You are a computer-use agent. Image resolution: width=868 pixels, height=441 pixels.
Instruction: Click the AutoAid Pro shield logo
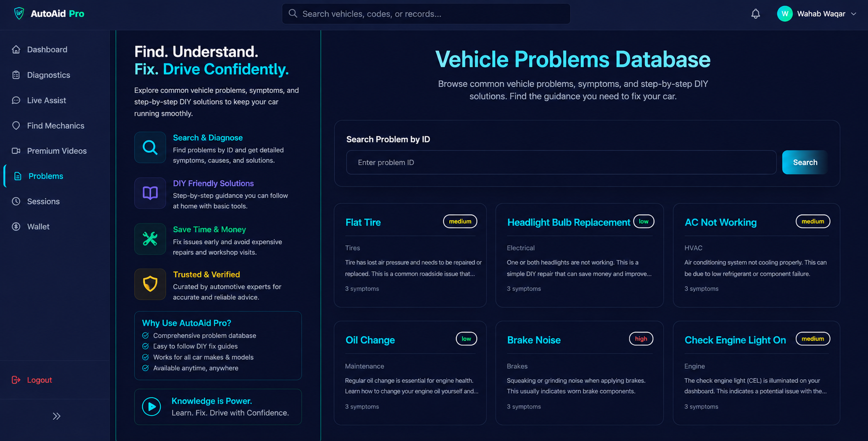click(19, 13)
